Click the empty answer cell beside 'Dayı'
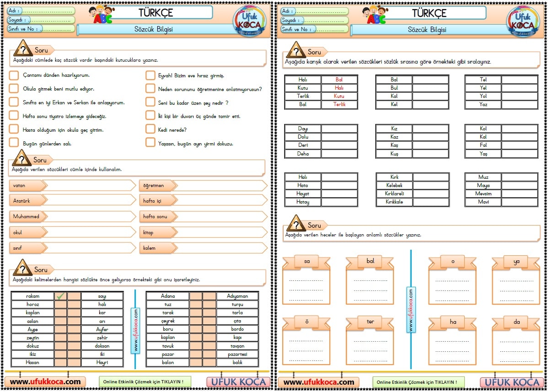Image resolution: width=548 pixels, height=392 pixels. 339,129
